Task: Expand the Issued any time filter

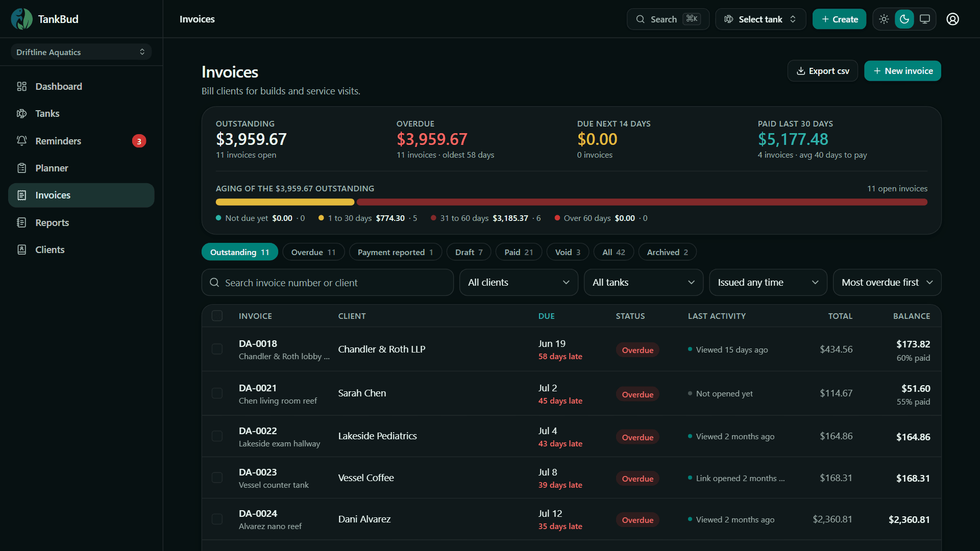Action: coord(768,283)
